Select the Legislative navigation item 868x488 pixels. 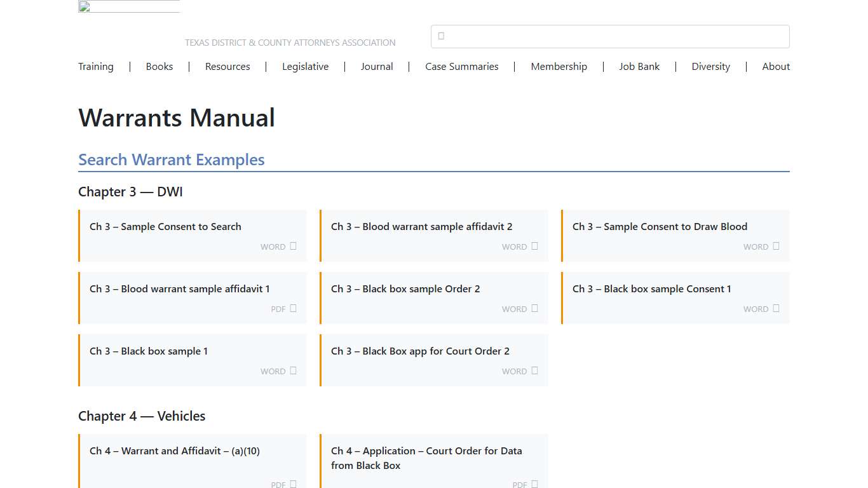tap(305, 67)
